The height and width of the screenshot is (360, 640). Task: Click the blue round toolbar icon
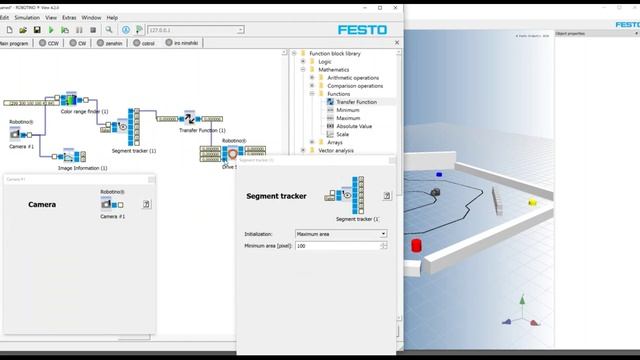pos(126,30)
